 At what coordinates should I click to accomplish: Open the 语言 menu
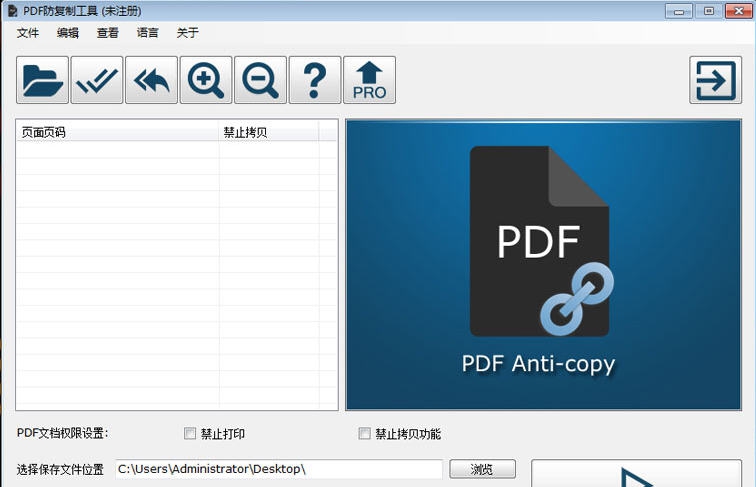(148, 33)
